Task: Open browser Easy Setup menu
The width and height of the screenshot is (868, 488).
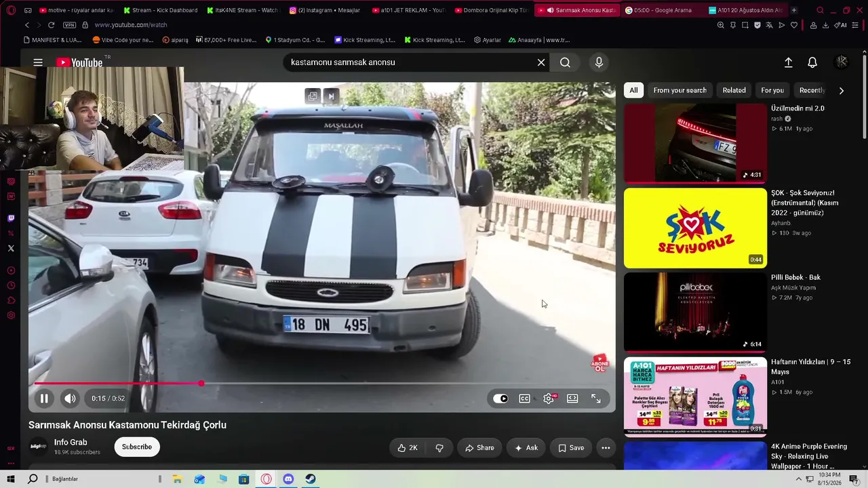Action: pyautogui.click(x=855, y=25)
